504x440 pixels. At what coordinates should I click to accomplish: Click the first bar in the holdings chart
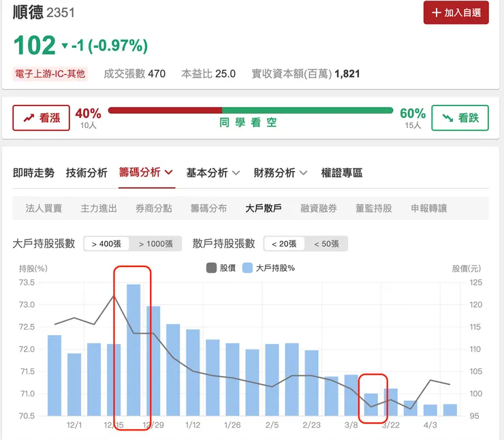[x=54, y=375]
